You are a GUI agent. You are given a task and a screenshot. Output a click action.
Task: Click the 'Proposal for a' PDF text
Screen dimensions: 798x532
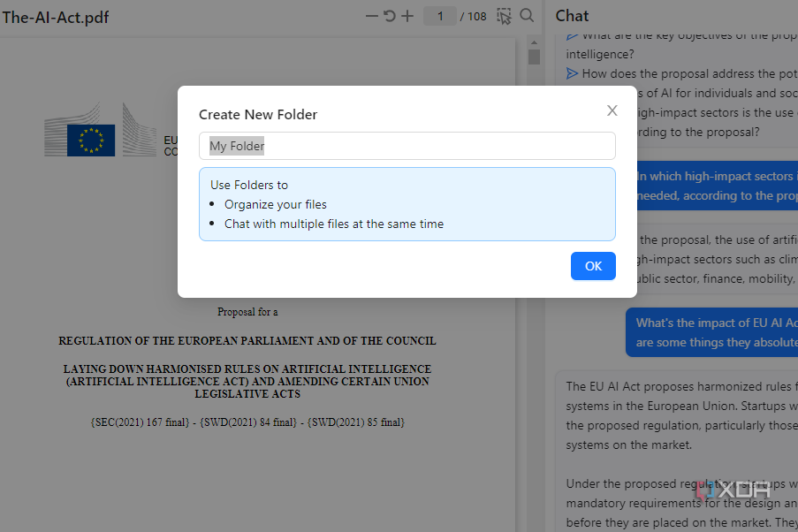(247, 312)
